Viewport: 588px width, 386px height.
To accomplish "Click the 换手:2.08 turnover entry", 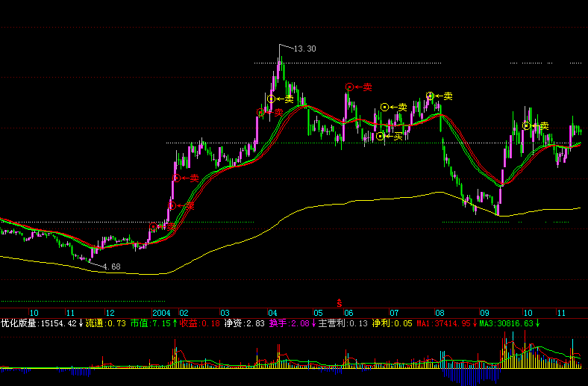I will click(293, 323).
